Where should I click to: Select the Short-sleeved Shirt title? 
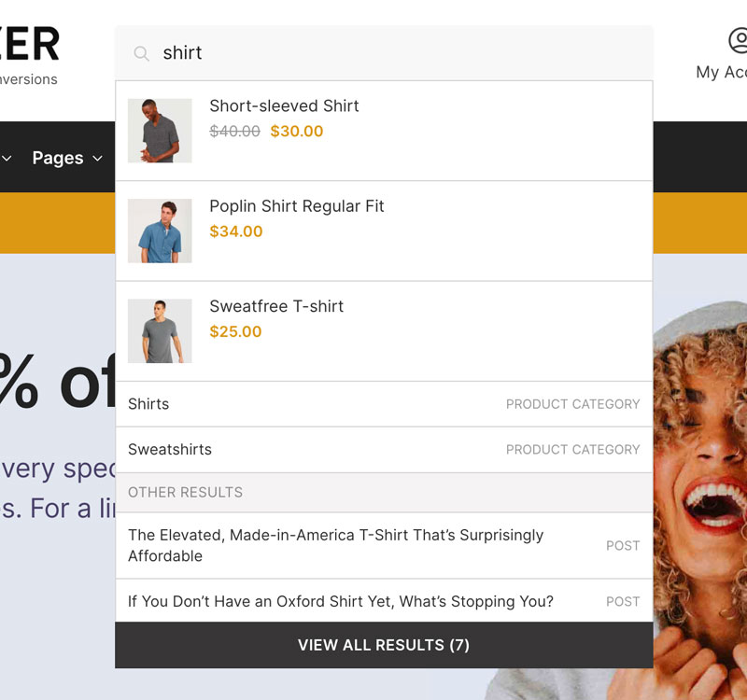tap(284, 105)
